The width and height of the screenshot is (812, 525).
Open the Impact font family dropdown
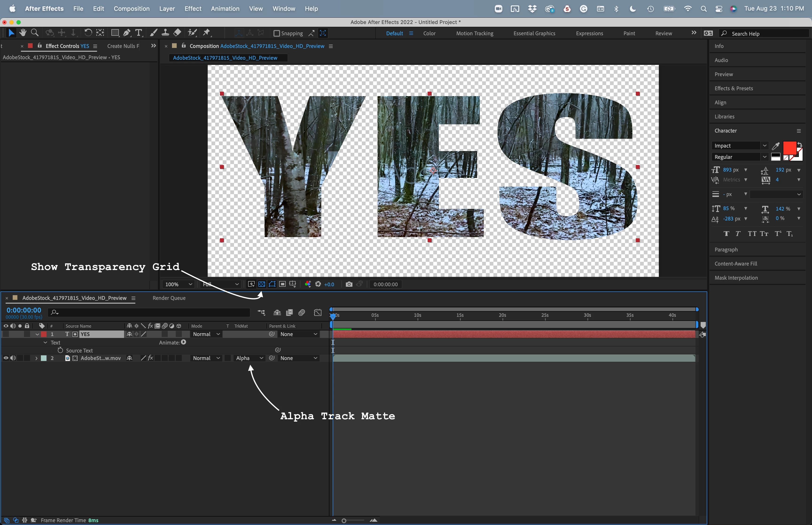764,145
